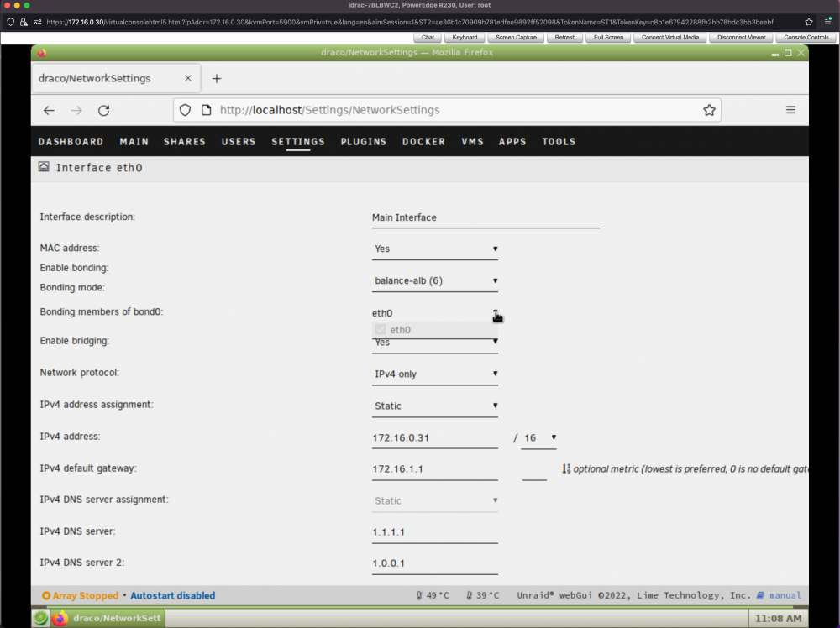Image resolution: width=840 pixels, height=628 pixels.
Task: Click the iDRAC Chat button
Action: (428, 38)
